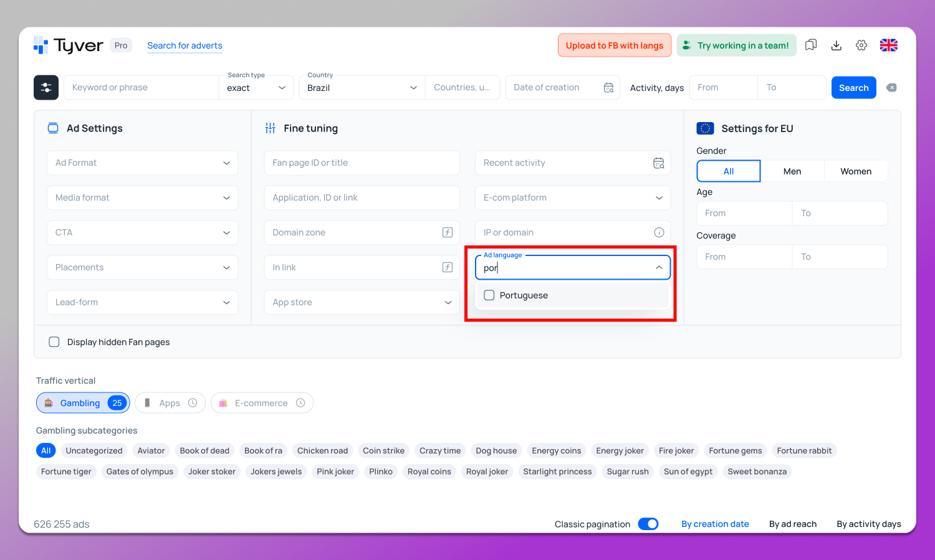Select the Women gender option
Viewport: 935px width, 560px height.
pyautogui.click(x=855, y=171)
